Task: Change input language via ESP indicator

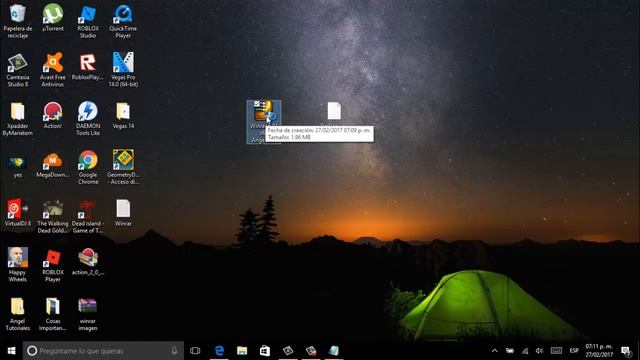Action: tap(574, 351)
